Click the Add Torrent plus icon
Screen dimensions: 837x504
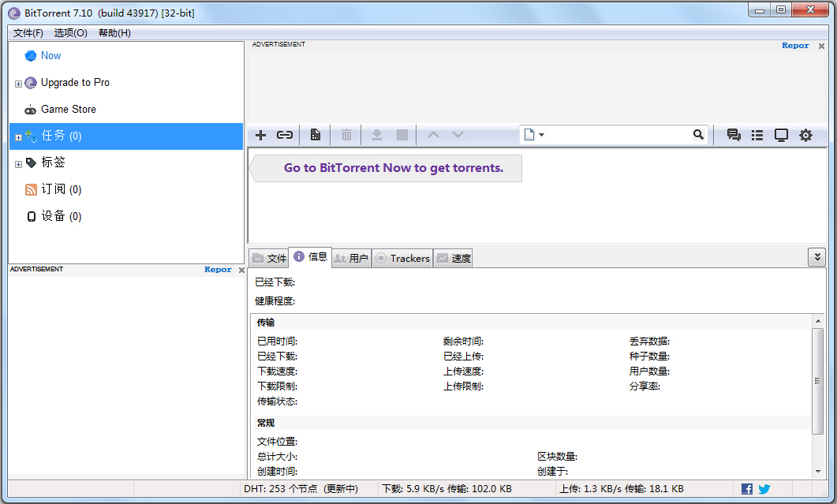pos(260,135)
